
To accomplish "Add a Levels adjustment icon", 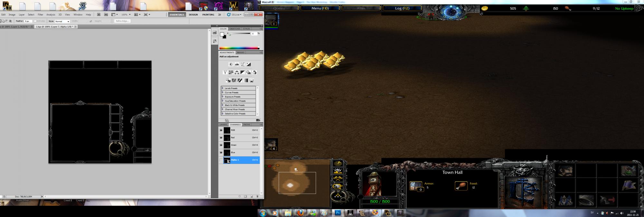I will pos(237,64).
